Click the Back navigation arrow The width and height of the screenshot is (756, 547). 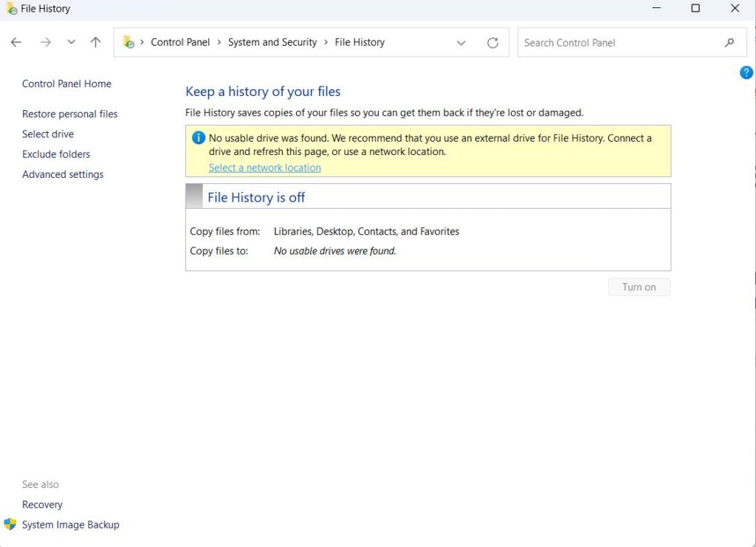point(16,43)
